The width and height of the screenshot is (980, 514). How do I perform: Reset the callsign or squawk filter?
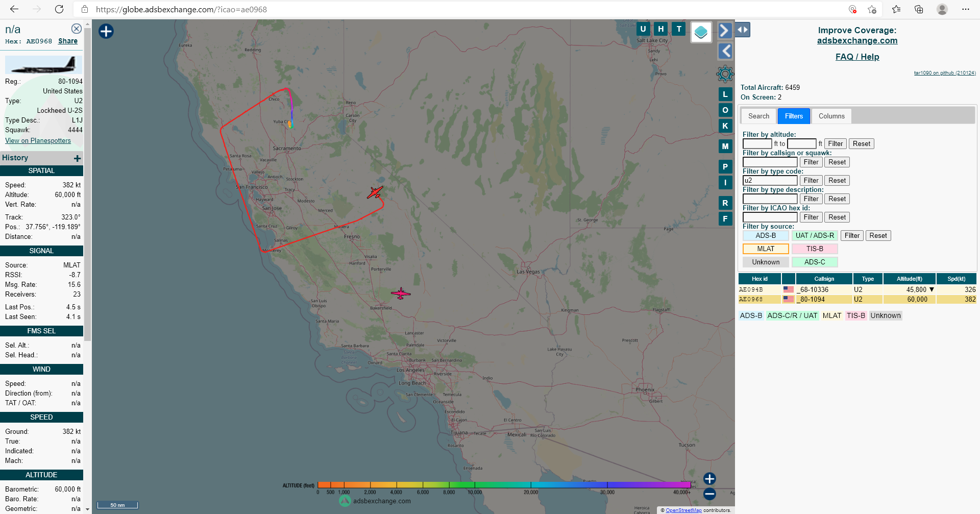coord(837,162)
